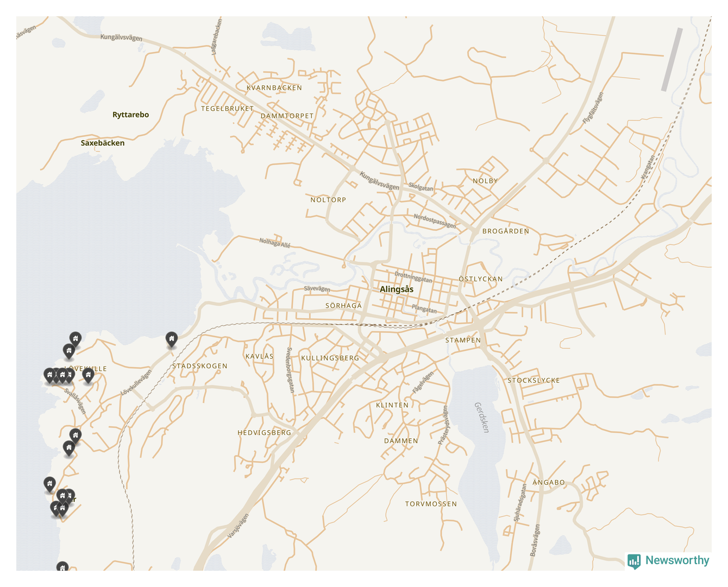Click the Torvmossen district label
Screen dimensions: 728x587
coord(431,504)
